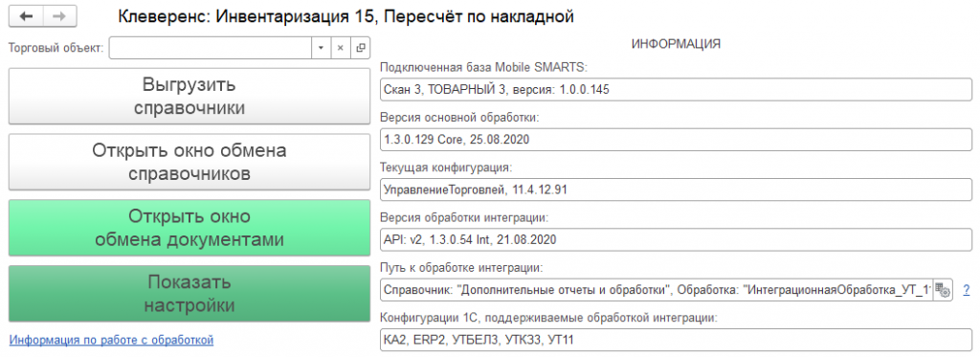Click the integration path selection icon
The width and height of the screenshot is (980, 357).
tap(942, 290)
